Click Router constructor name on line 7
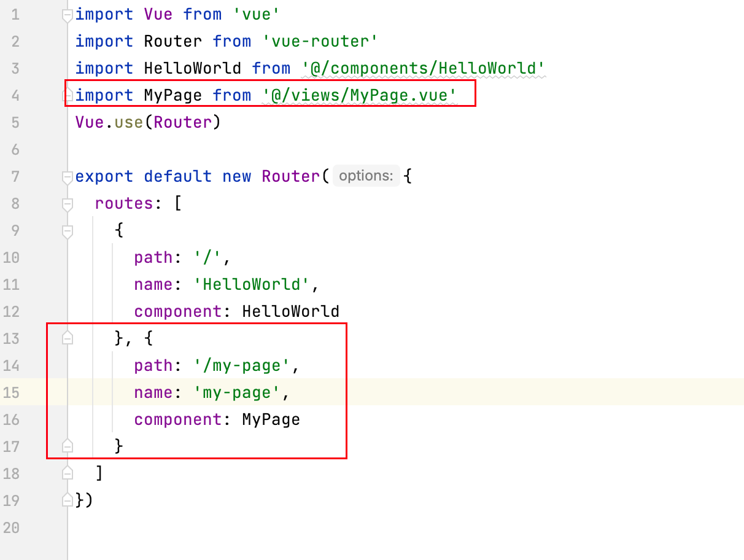The width and height of the screenshot is (744, 560). click(x=291, y=176)
